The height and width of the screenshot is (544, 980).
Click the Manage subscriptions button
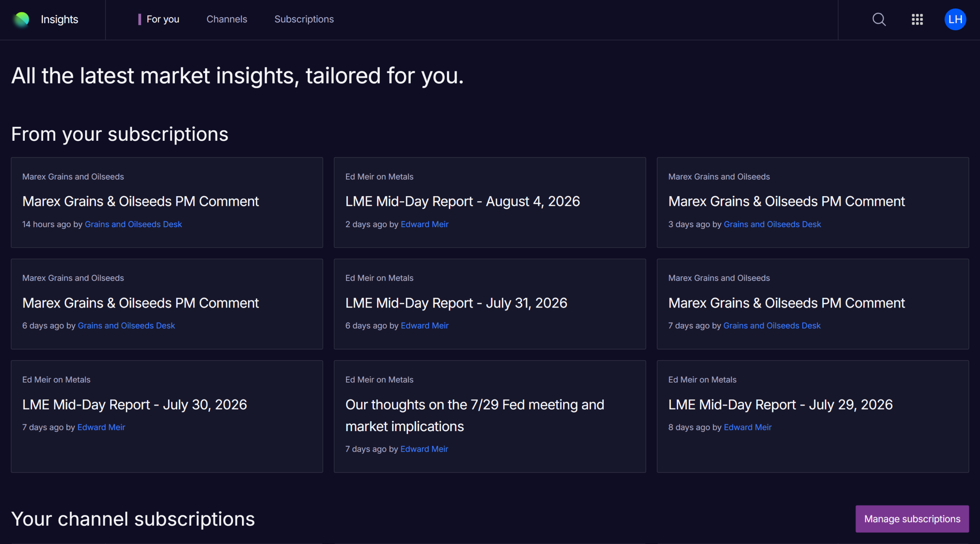pos(912,519)
